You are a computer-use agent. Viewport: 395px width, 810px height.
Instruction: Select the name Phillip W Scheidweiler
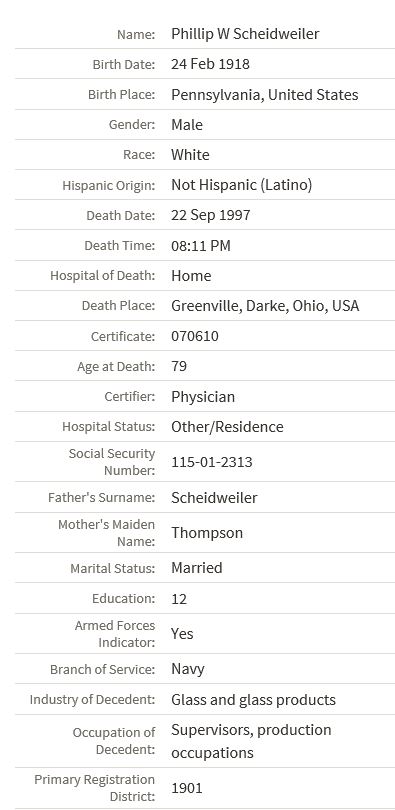[x=245, y=34]
